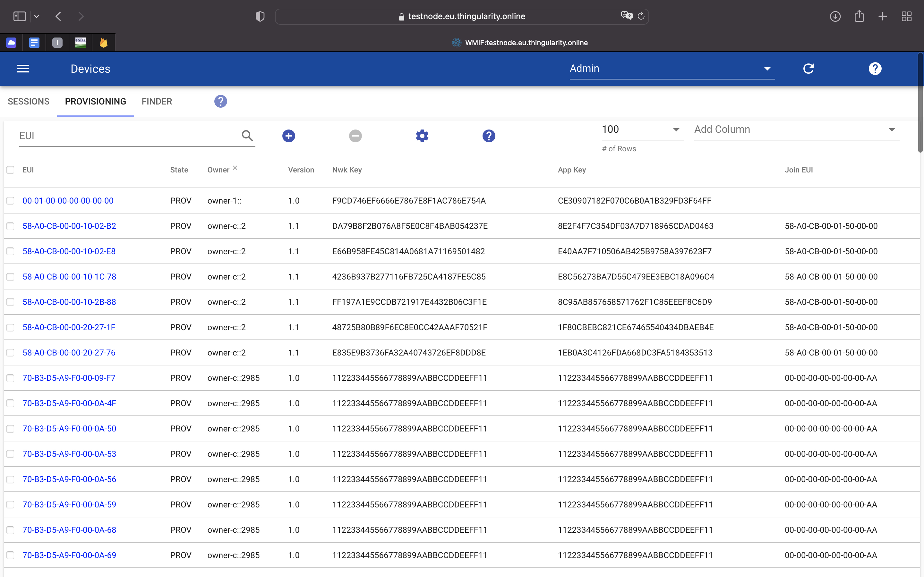Screen dimensions: 924x577
Task: Open device link 58-A0-CB-00-00-10-02-B2
Action: pos(69,226)
